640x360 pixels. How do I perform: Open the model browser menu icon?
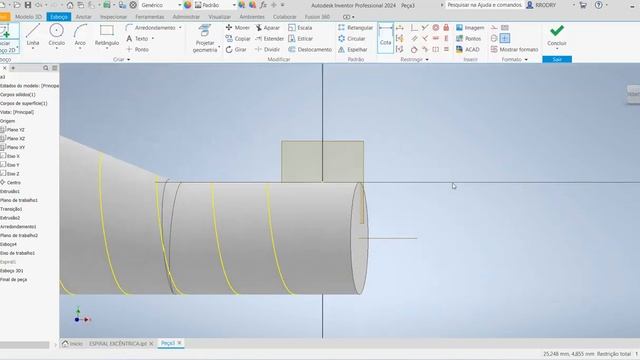click(55, 68)
